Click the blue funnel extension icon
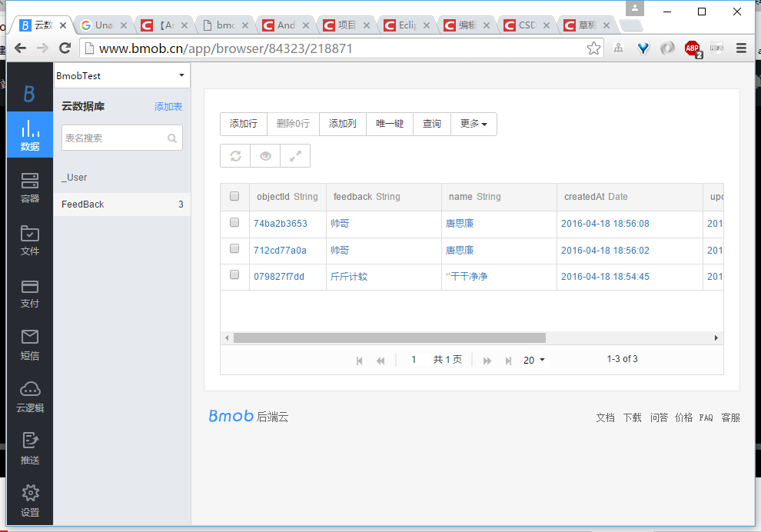The height and width of the screenshot is (532, 761). [x=643, y=48]
